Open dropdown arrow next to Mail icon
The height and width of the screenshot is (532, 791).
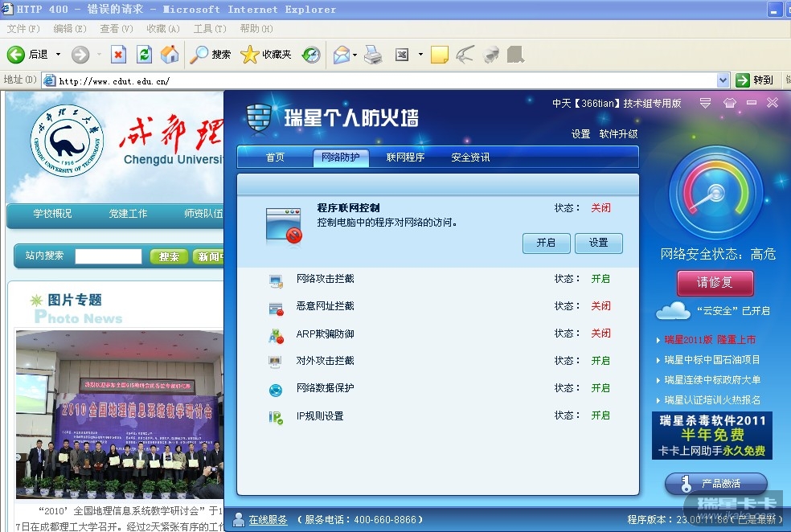355,55
